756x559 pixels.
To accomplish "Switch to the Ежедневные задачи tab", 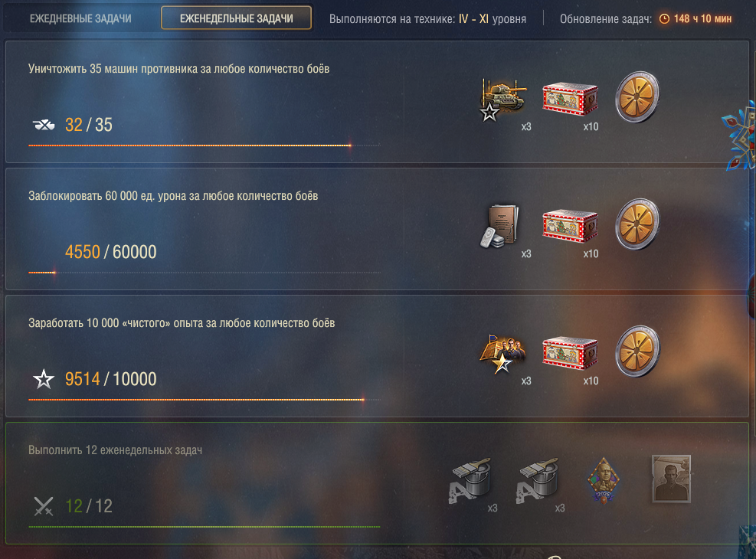I will (x=80, y=18).
